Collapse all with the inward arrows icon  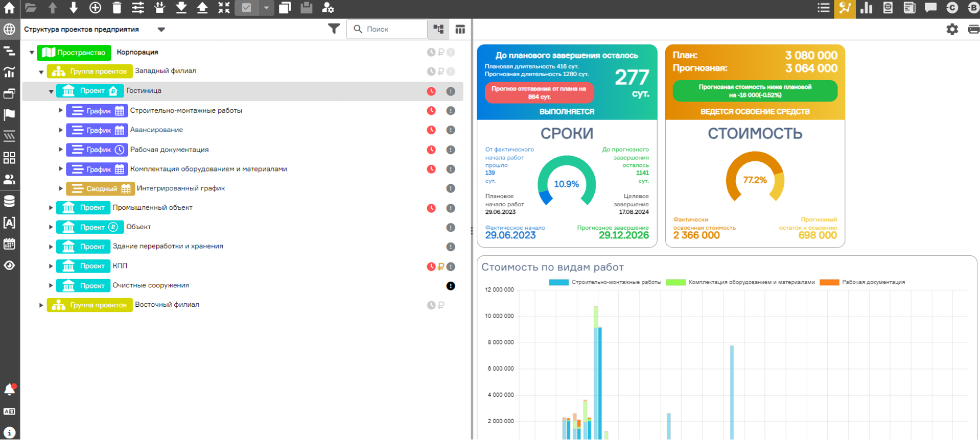[x=224, y=8]
